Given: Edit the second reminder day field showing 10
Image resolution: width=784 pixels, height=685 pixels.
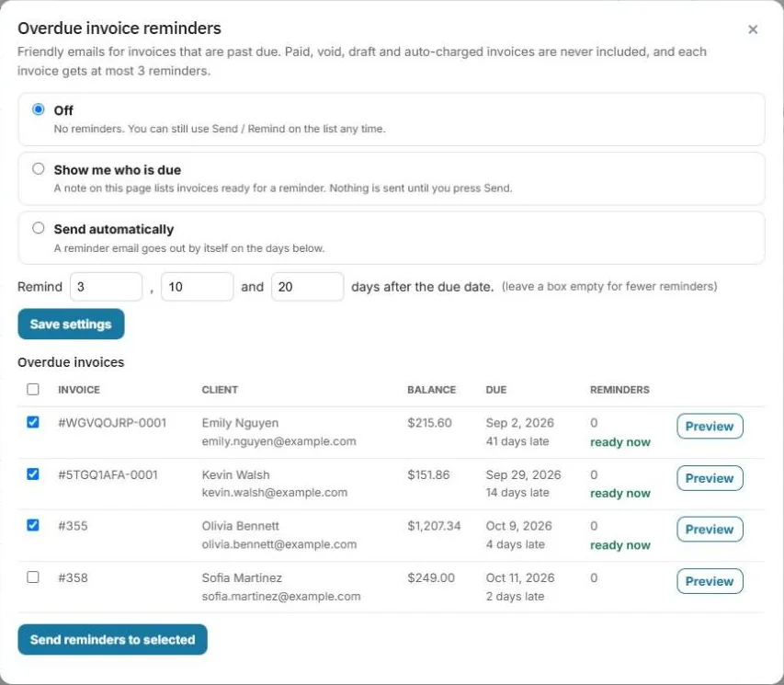Looking at the screenshot, I should (197, 287).
